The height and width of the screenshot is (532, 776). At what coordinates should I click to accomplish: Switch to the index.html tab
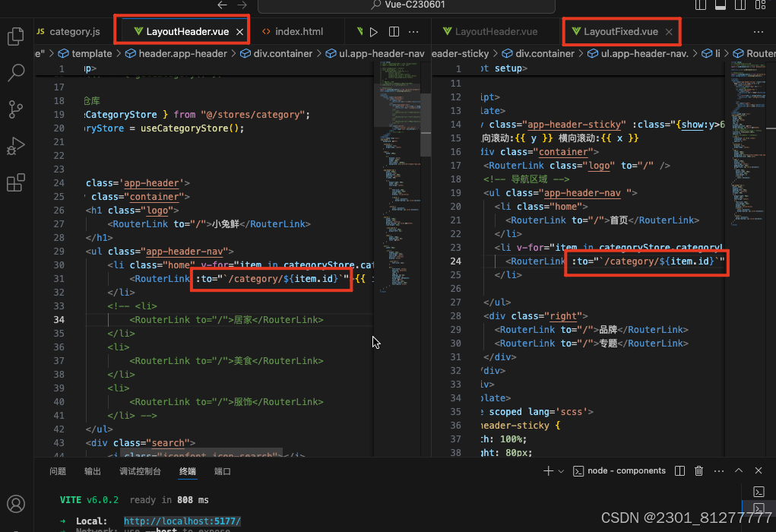(x=293, y=32)
